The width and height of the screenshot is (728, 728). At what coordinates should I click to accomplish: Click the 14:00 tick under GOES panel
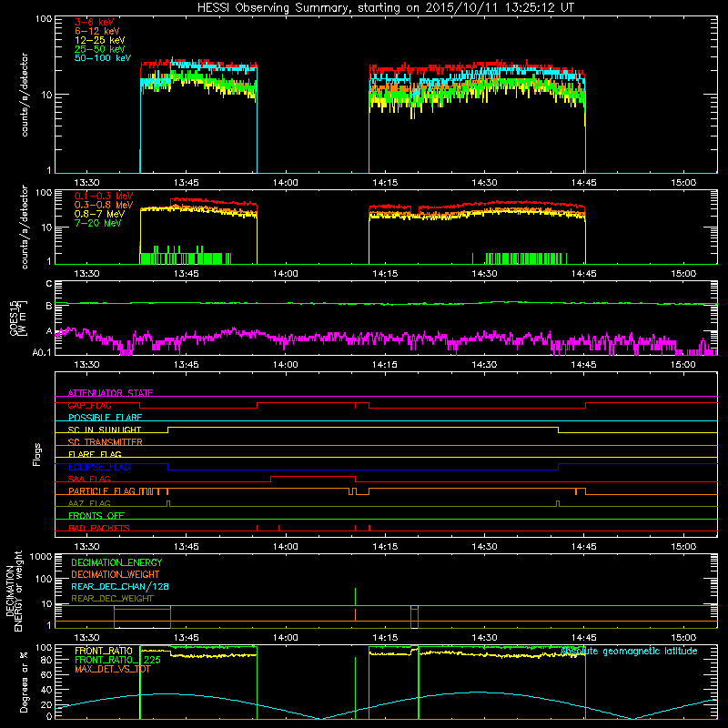coord(286,365)
